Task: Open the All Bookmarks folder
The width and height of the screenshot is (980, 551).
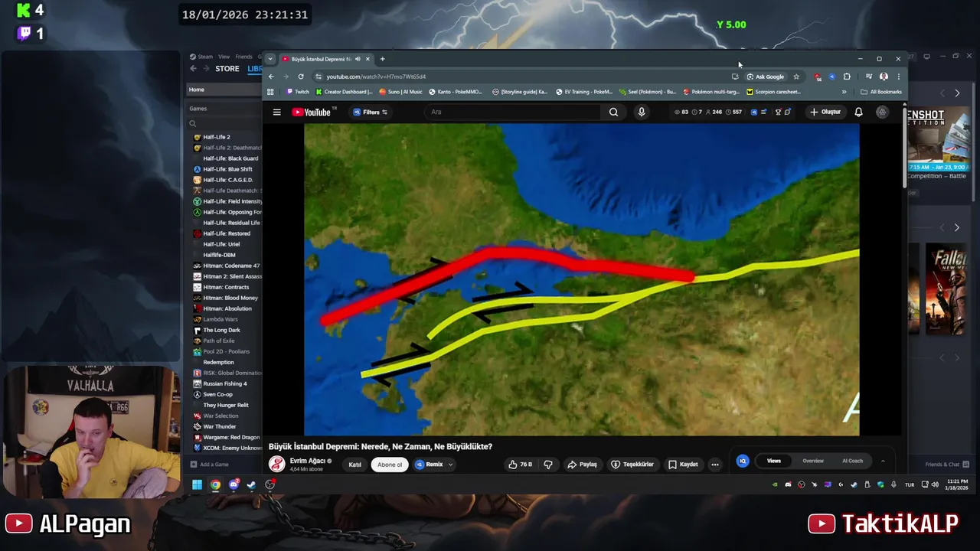Action: pos(881,92)
